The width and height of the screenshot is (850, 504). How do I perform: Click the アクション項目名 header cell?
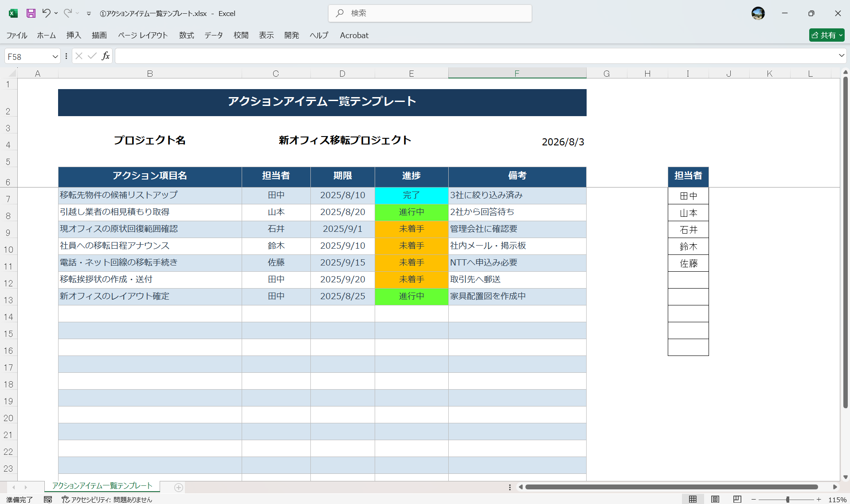click(x=150, y=176)
